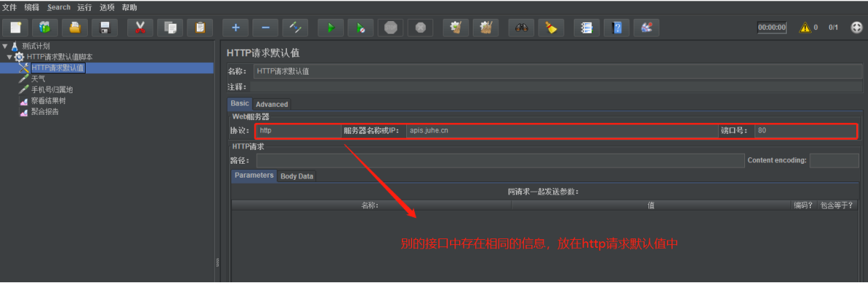868x283 pixels.
Task: Click the Content encoding input field
Action: tap(834, 160)
